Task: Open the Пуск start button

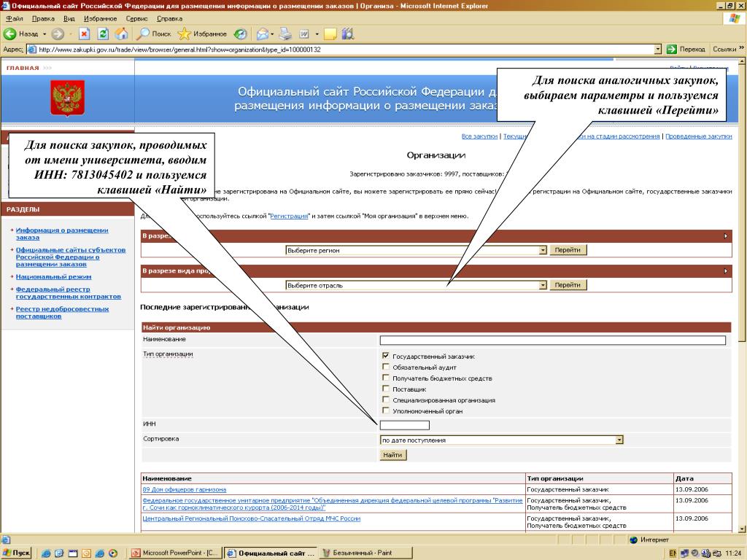Action: coord(16,553)
